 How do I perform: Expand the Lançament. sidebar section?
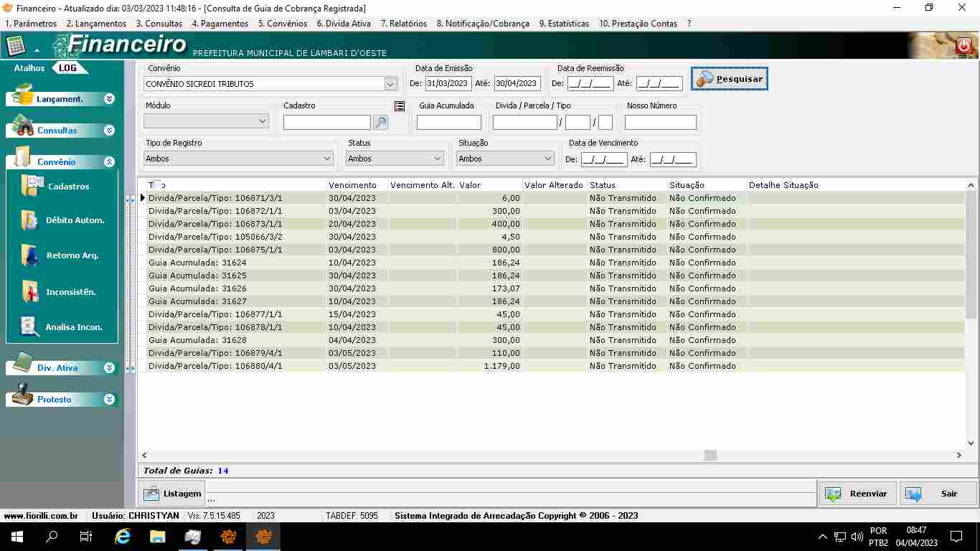(109, 99)
